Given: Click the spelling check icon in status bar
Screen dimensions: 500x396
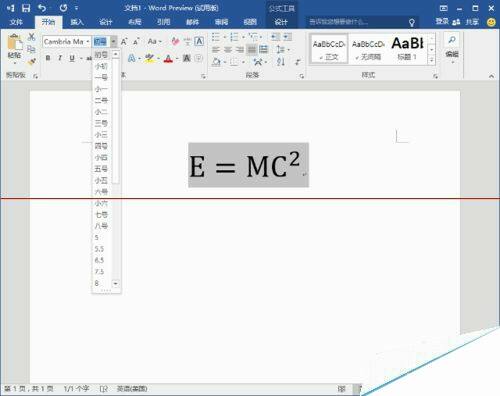Looking at the screenshot, I should [x=103, y=389].
